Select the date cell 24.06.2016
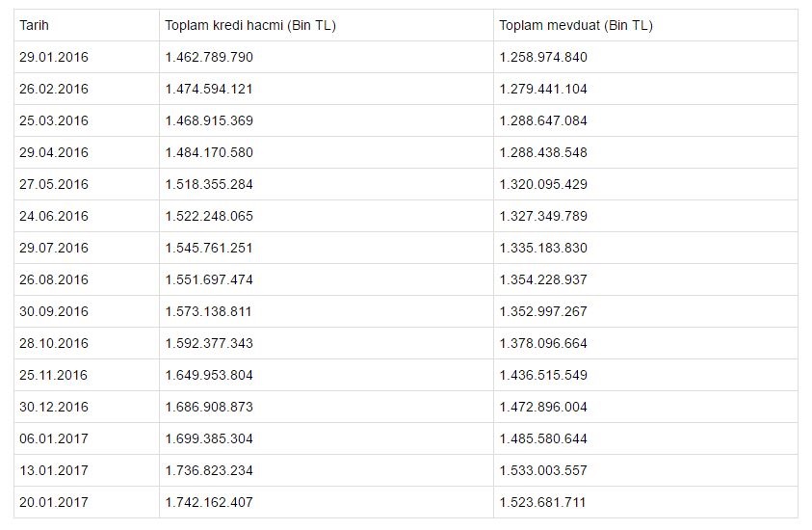 tap(54, 217)
